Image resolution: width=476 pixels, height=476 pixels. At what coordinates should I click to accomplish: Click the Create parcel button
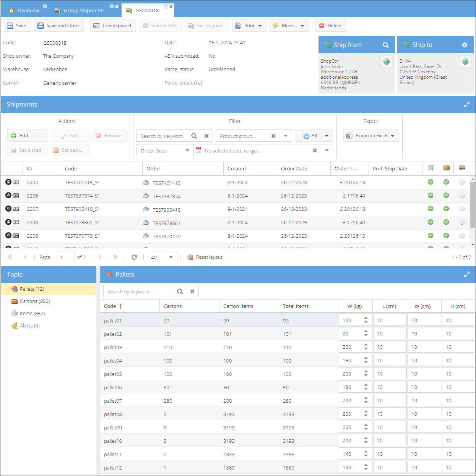click(113, 26)
